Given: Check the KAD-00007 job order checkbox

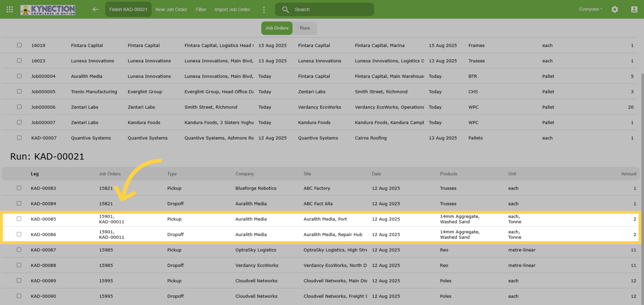Looking at the screenshot, I should [19, 138].
